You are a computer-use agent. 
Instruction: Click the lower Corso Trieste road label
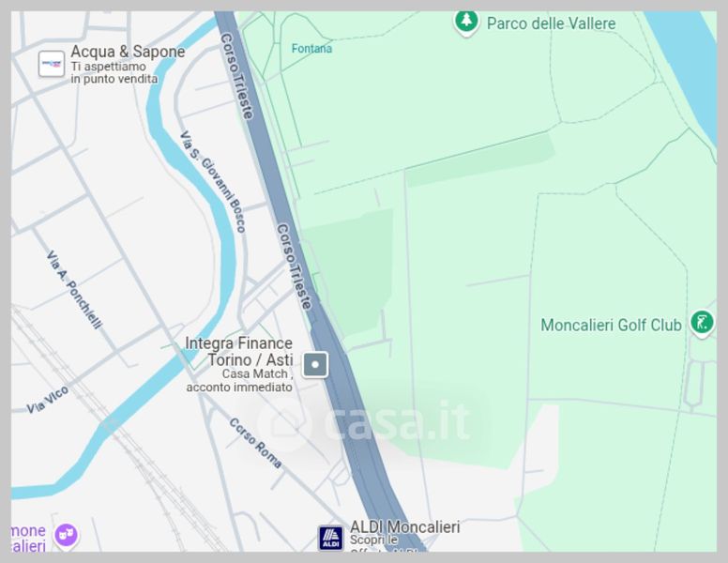[295, 266]
